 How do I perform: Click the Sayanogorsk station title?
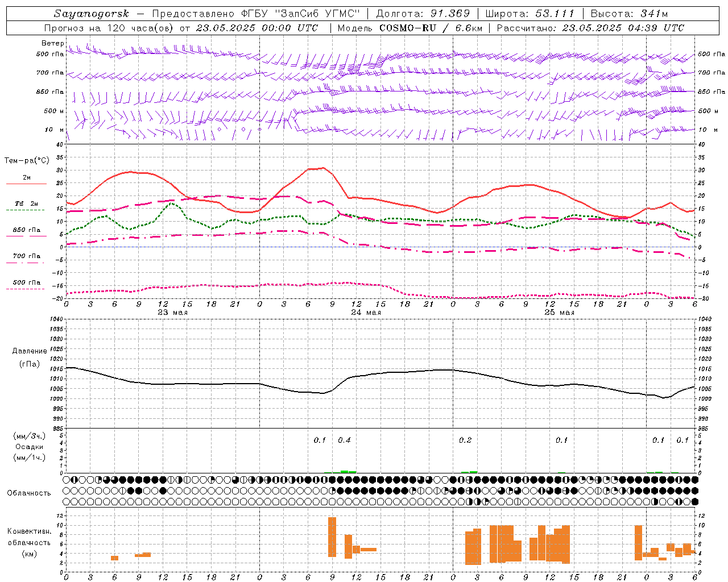pyautogui.click(x=91, y=14)
